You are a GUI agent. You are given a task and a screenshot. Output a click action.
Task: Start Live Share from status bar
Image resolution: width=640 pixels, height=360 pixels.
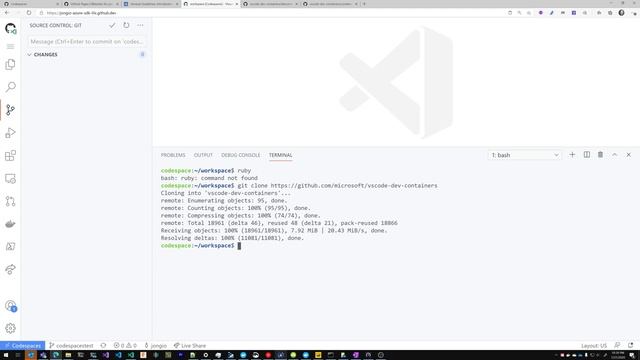tap(190, 346)
